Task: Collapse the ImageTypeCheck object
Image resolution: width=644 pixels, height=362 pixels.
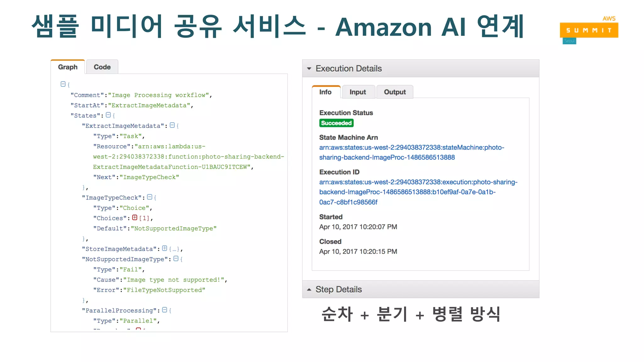Action: point(150,197)
